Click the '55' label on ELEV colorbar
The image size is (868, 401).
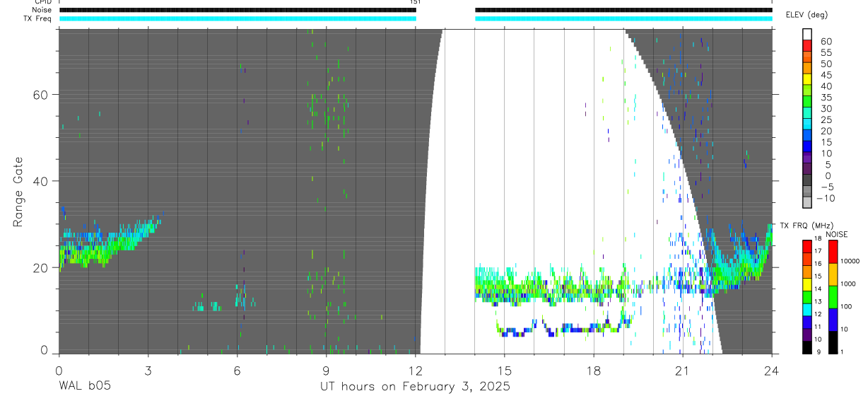click(x=826, y=53)
